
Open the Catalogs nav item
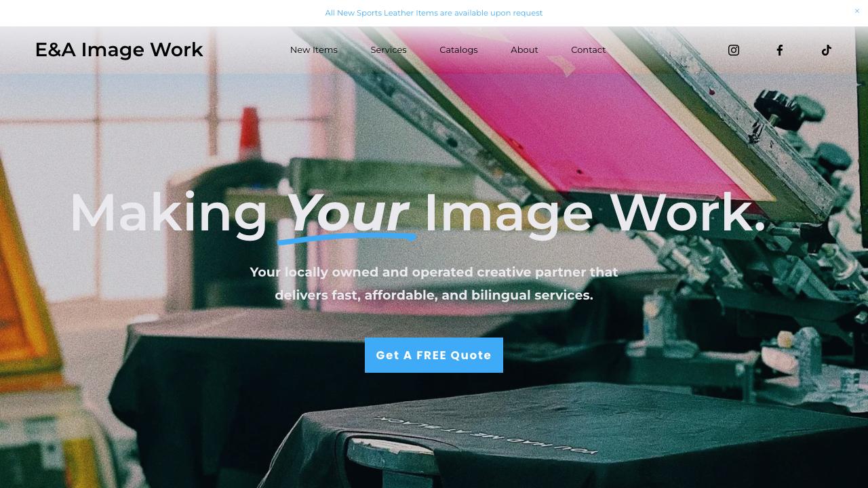[458, 50]
